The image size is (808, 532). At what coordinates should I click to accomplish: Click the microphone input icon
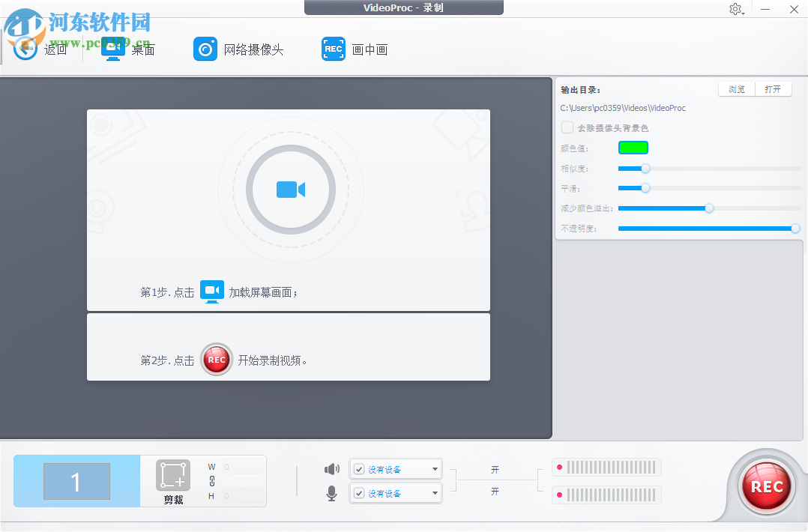(332, 492)
